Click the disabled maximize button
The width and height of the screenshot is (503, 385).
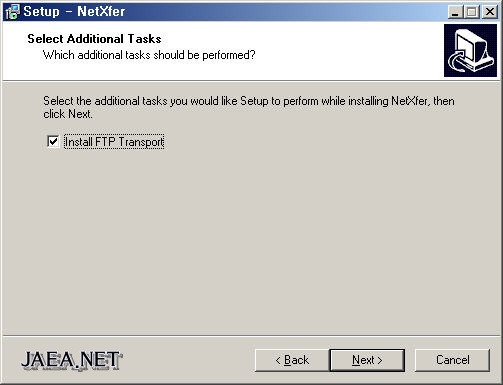point(472,12)
